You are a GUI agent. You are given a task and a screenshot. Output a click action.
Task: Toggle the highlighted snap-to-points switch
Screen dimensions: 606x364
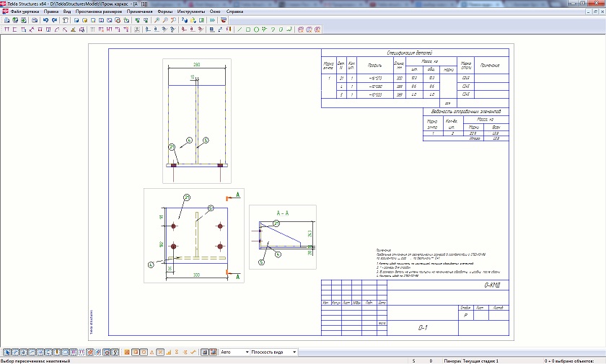pos(127,352)
